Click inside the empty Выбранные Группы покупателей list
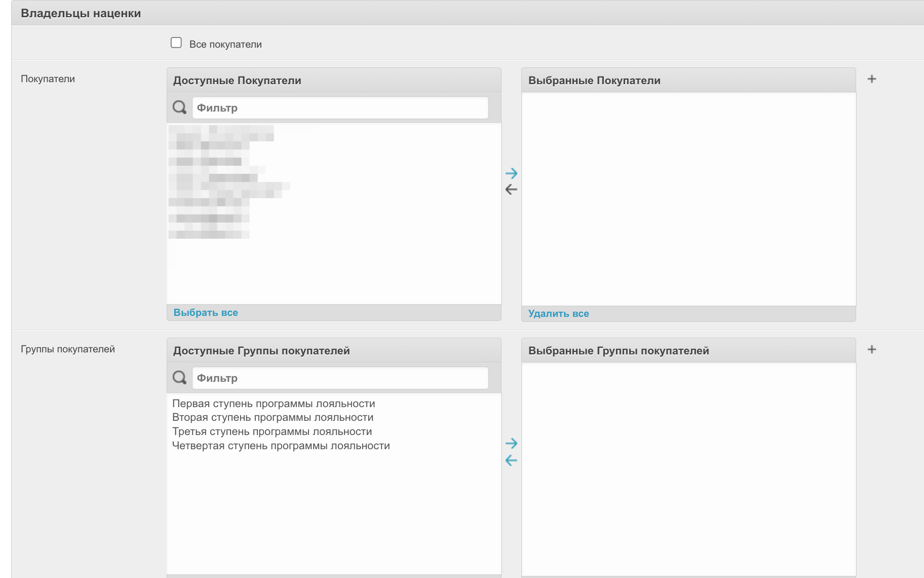This screenshot has height=578, width=924. pos(688,466)
